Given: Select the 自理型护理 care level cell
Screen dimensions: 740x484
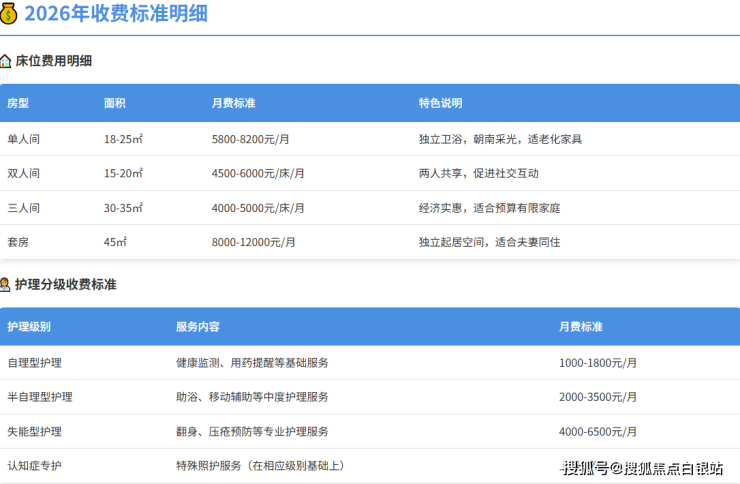Looking at the screenshot, I should point(34,363).
